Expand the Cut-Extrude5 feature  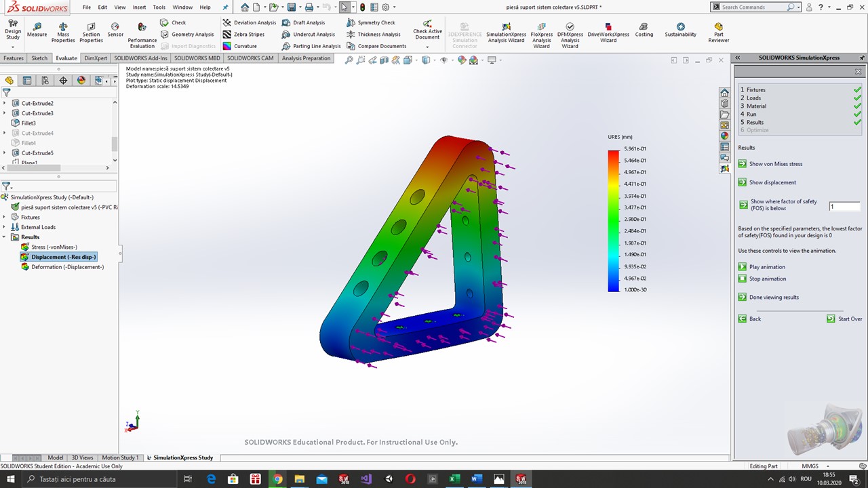coord(5,152)
